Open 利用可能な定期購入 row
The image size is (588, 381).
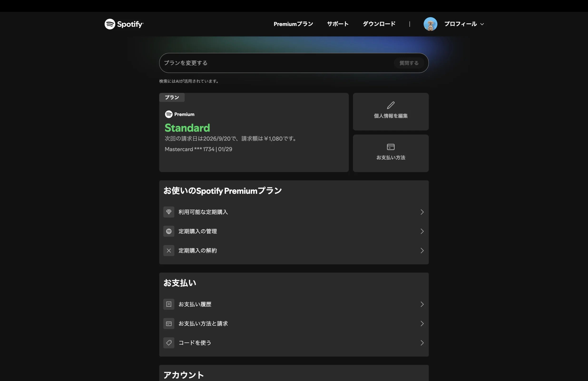[x=294, y=212]
